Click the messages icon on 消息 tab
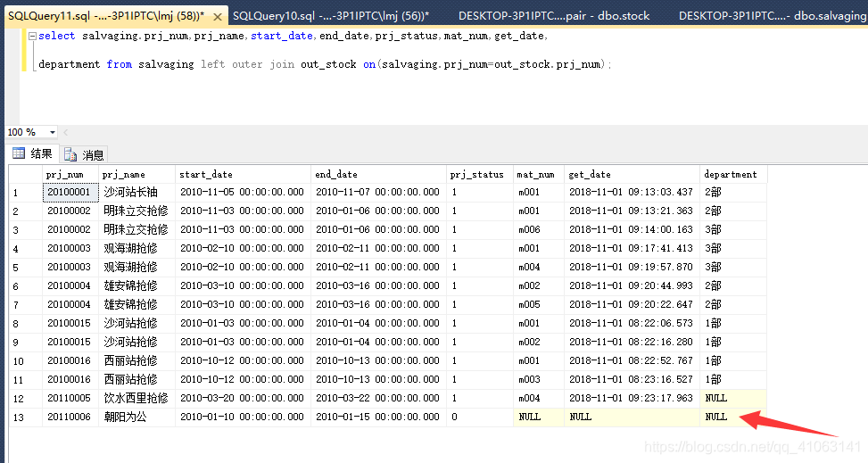The height and width of the screenshot is (463, 868). point(70,154)
